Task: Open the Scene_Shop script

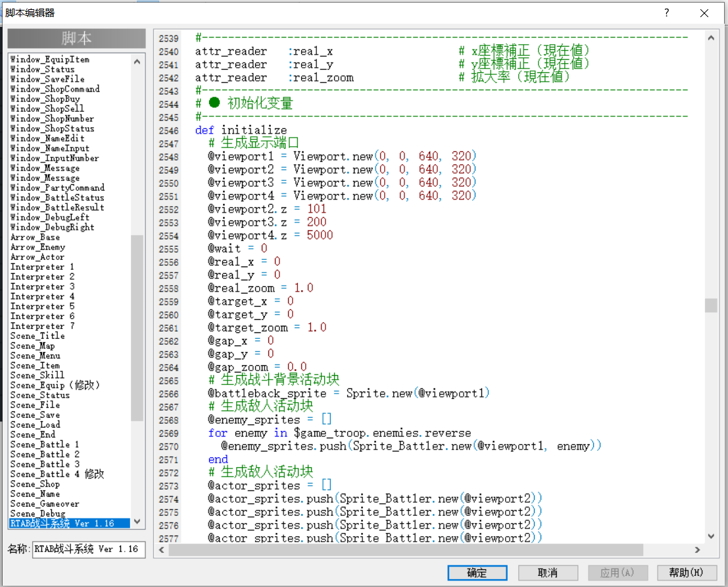Action: 36,484
